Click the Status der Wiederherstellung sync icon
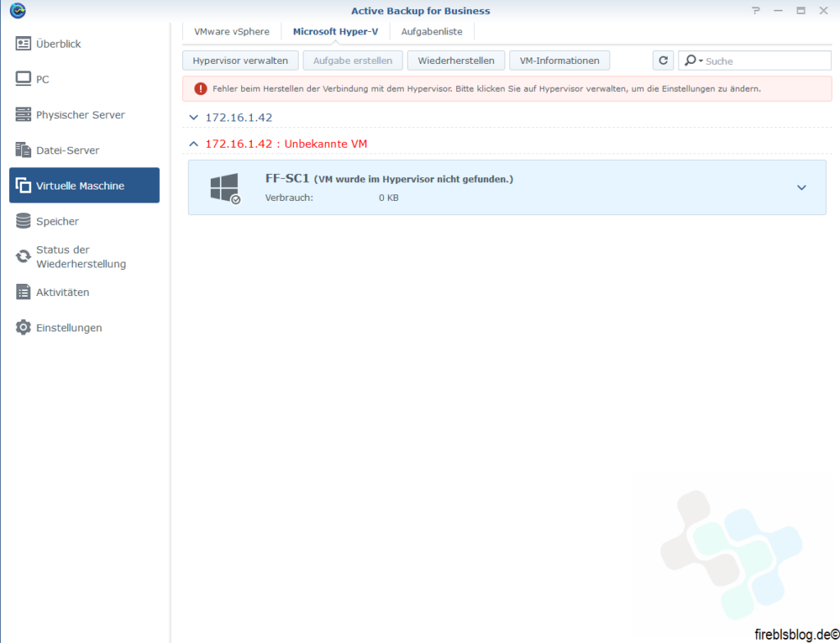Screen dimensions: 840x643 pos(23,256)
